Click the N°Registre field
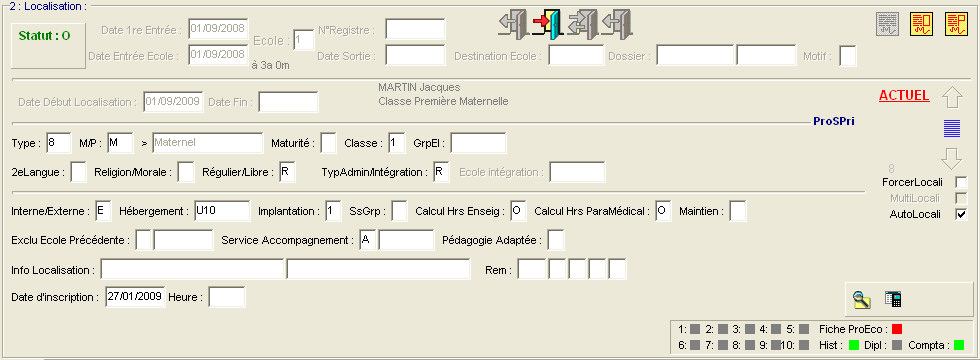Screen dimensions: 980x360 pos(415,29)
